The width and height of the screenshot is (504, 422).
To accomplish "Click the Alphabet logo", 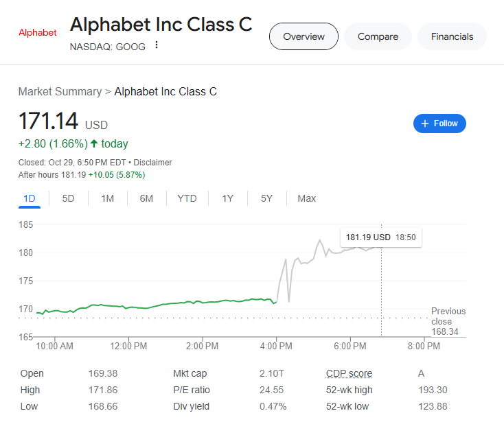I will tap(38, 33).
